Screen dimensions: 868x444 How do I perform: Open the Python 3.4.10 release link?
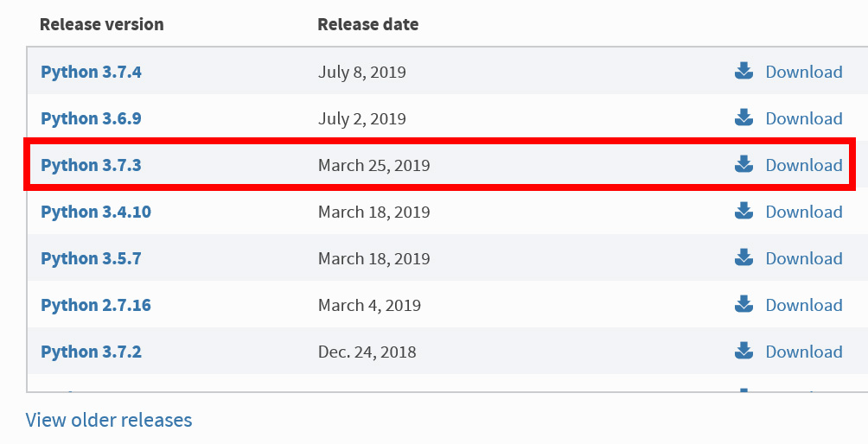coord(96,212)
